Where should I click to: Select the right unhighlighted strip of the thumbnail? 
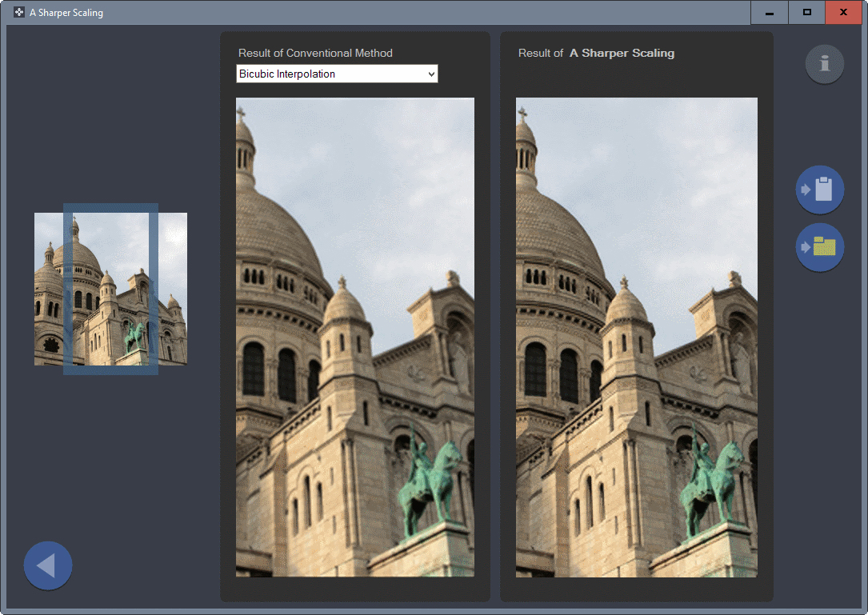coord(173,288)
